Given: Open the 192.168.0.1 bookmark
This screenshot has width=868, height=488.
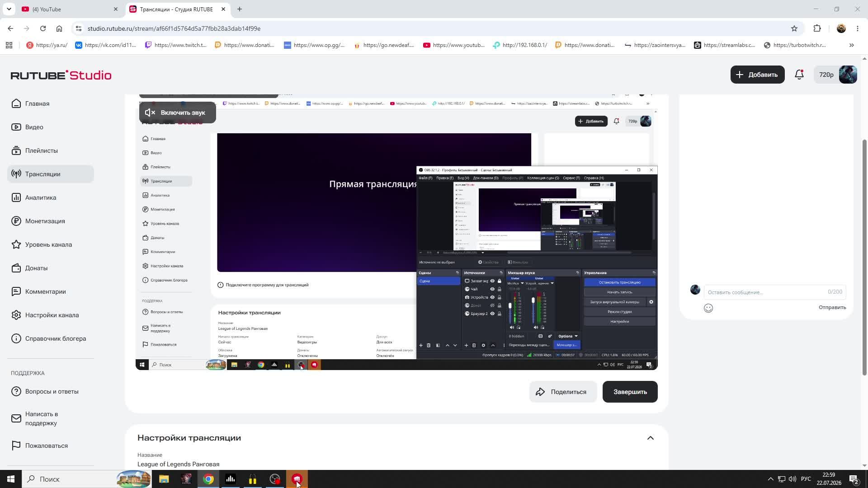Looking at the screenshot, I should tap(520, 45).
